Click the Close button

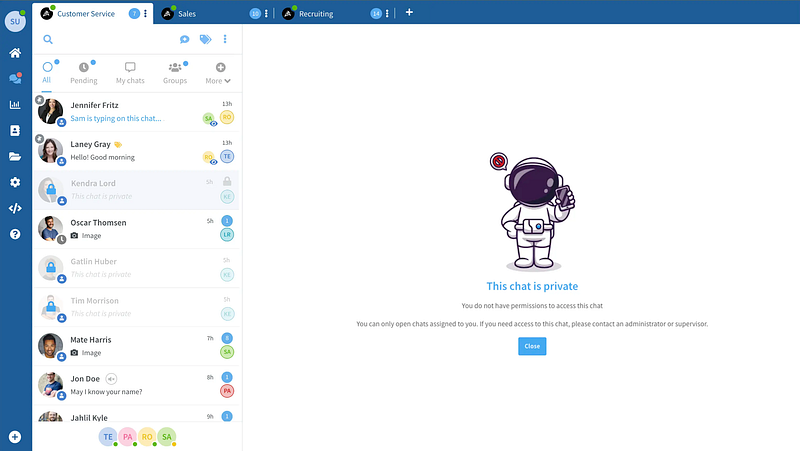[x=532, y=346]
